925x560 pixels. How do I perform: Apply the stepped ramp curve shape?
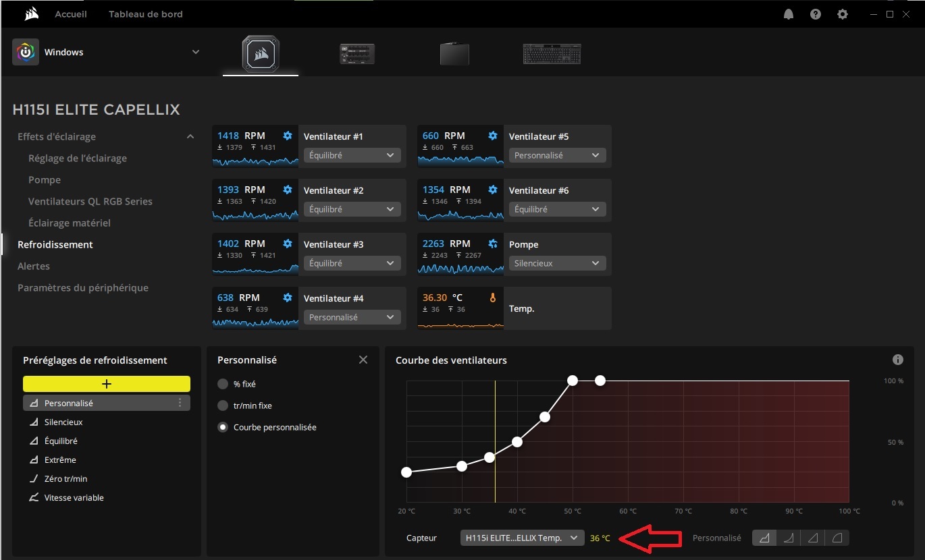click(x=765, y=538)
